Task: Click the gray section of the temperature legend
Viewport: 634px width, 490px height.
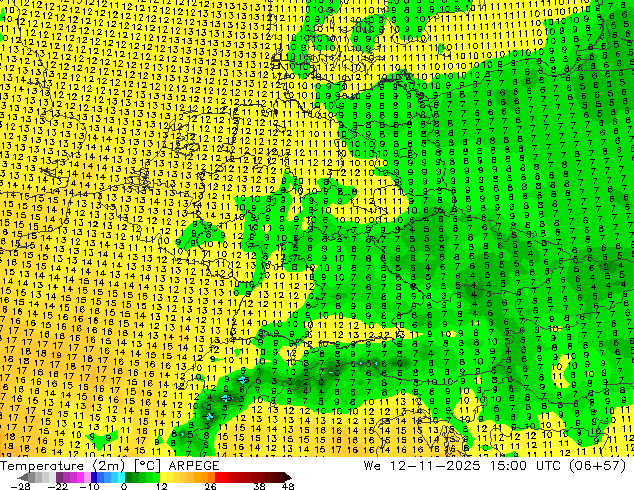Action: click(36, 477)
